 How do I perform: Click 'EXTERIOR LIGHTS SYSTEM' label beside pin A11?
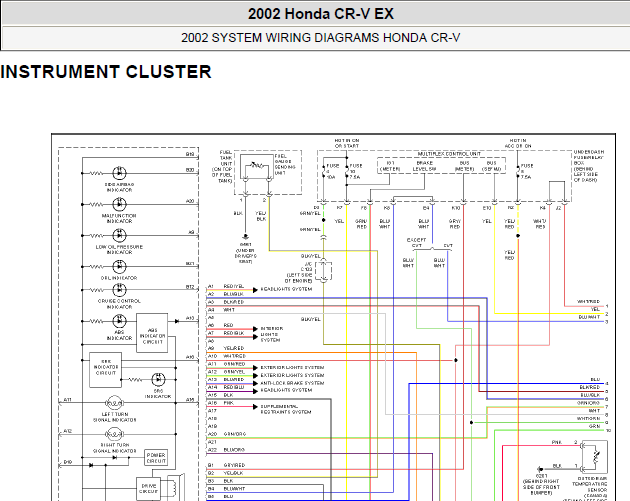click(x=292, y=368)
